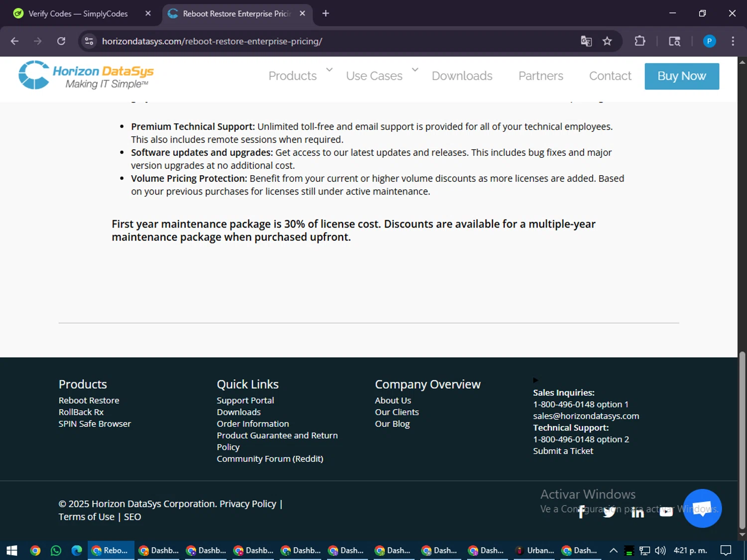The width and height of the screenshot is (747, 560).
Task: Open Our Blog footer link
Action: tap(392, 424)
